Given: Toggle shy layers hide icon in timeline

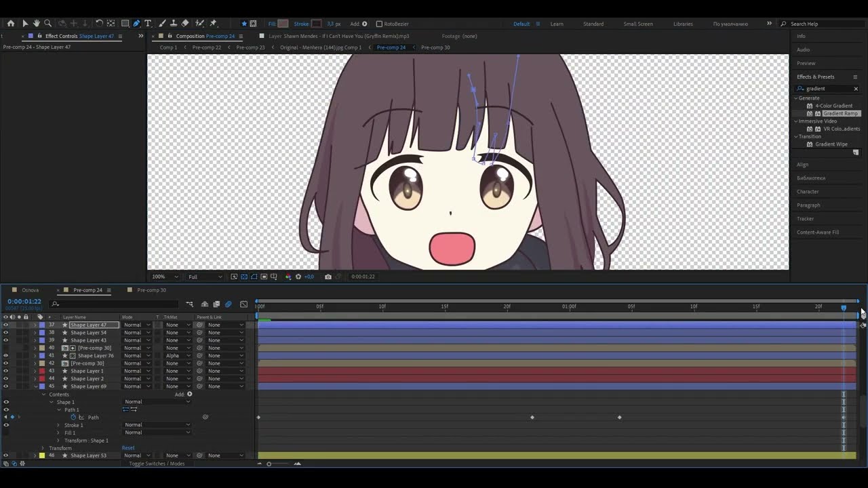Looking at the screenshot, I should point(205,304).
